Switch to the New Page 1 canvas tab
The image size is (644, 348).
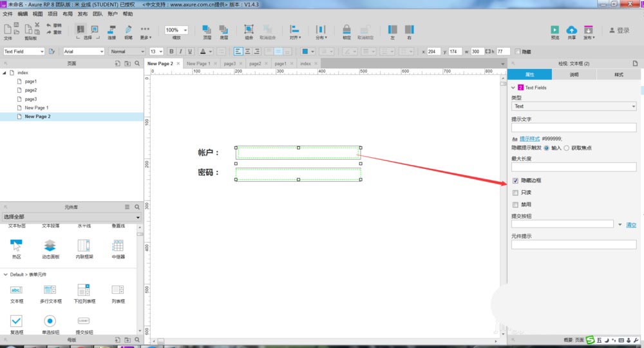[198, 64]
